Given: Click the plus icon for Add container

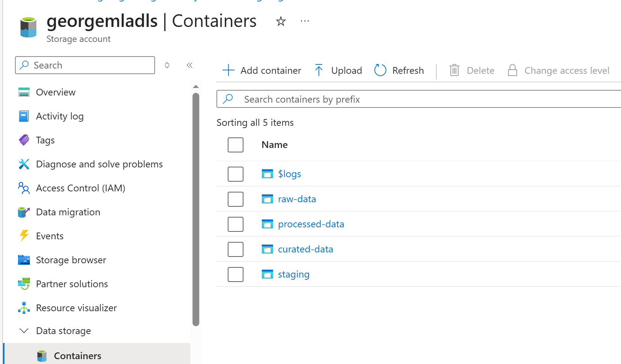Looking at the screenshot, I should pos(228,70).
